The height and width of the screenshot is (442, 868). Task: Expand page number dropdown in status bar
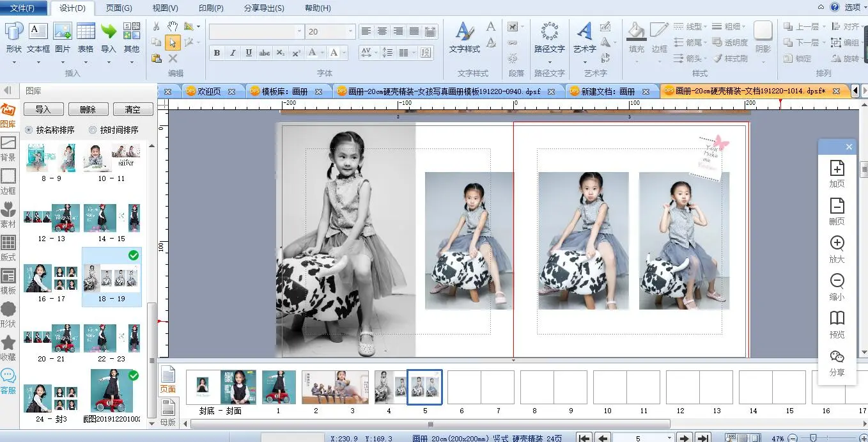pos(669,438)
